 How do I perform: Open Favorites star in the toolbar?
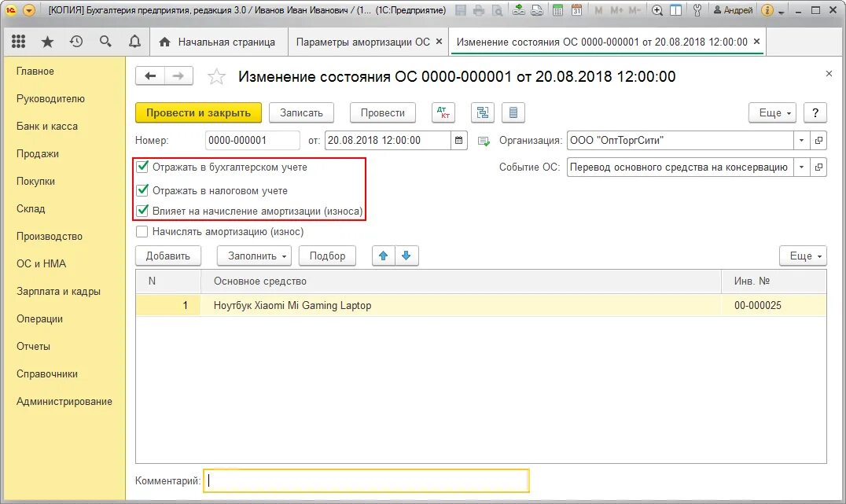47,42
